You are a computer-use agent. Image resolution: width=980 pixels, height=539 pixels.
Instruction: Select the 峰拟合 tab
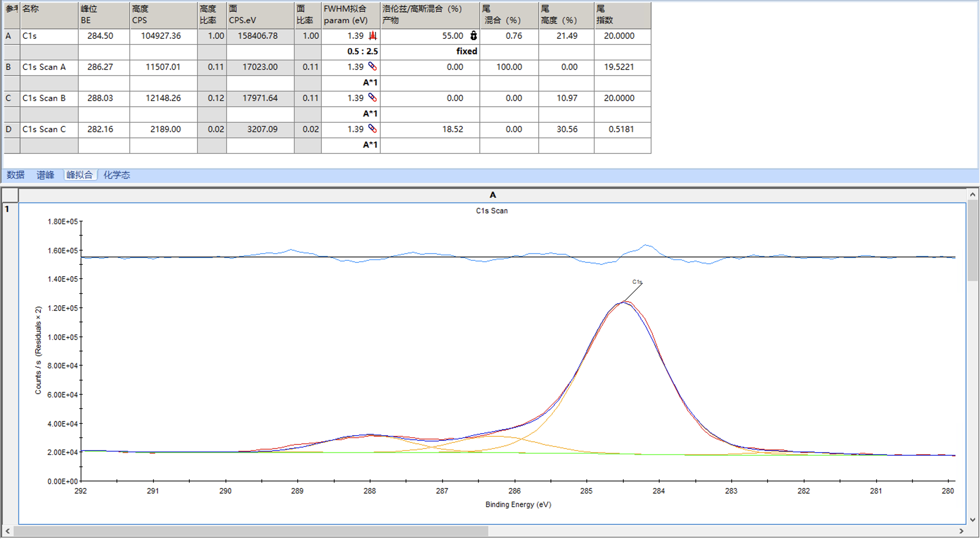click(x=80, y=175)
